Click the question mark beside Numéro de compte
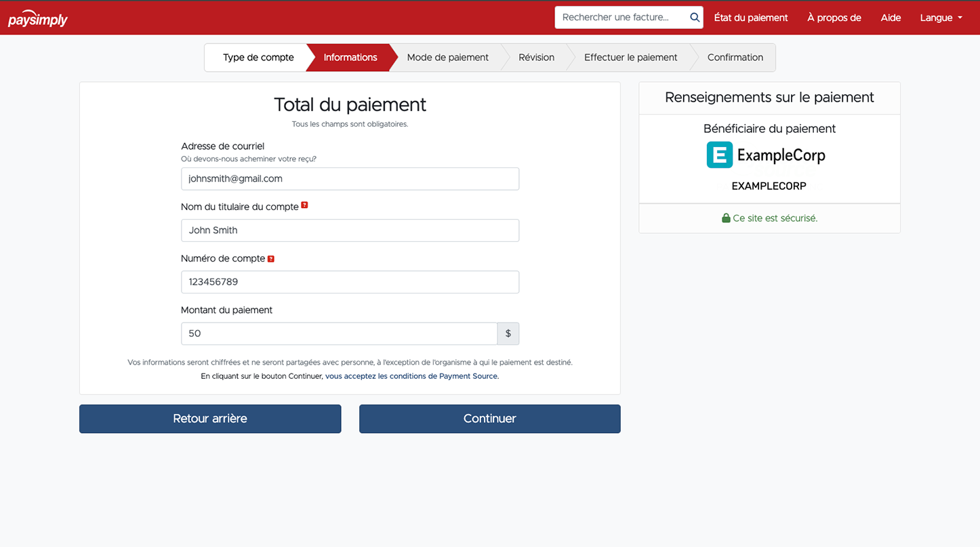This screenshot has height=547, width=980. (x=271, y=258)
